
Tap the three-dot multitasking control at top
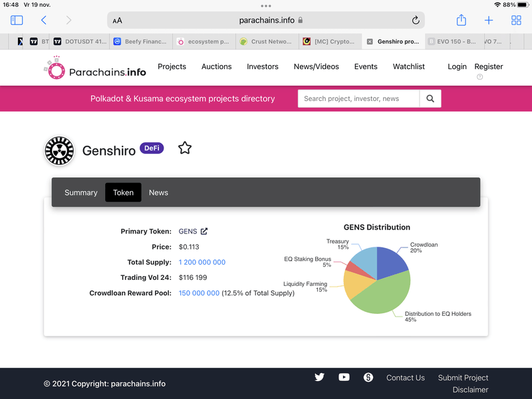point(266,6)
